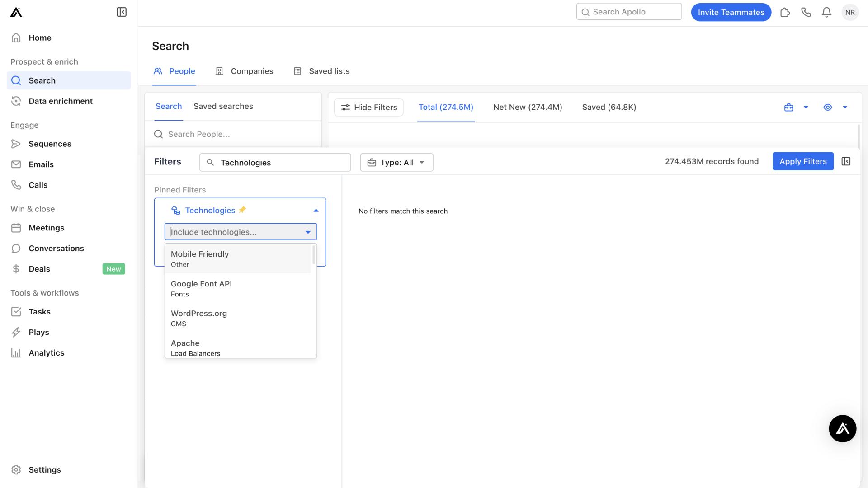
Task: Click Hide Filters button
Action: tap(369, 107)
